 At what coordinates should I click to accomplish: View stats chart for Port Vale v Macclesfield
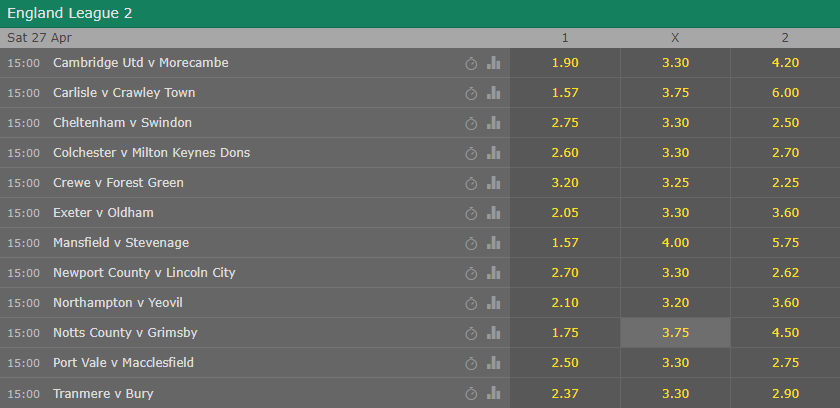493,363
